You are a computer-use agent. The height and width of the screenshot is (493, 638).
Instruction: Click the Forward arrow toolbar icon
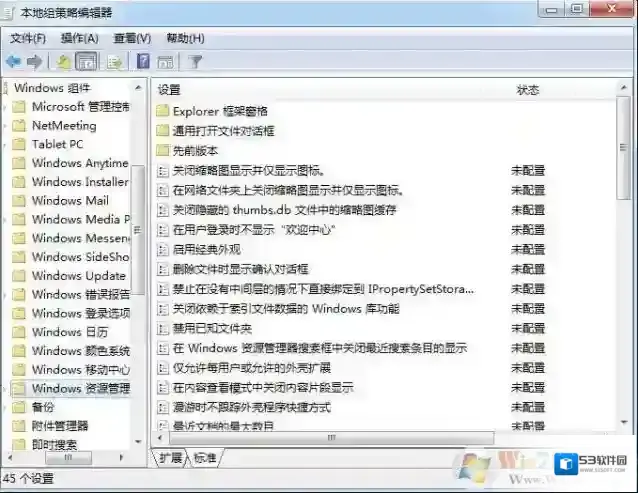click(x=35, y=62)
